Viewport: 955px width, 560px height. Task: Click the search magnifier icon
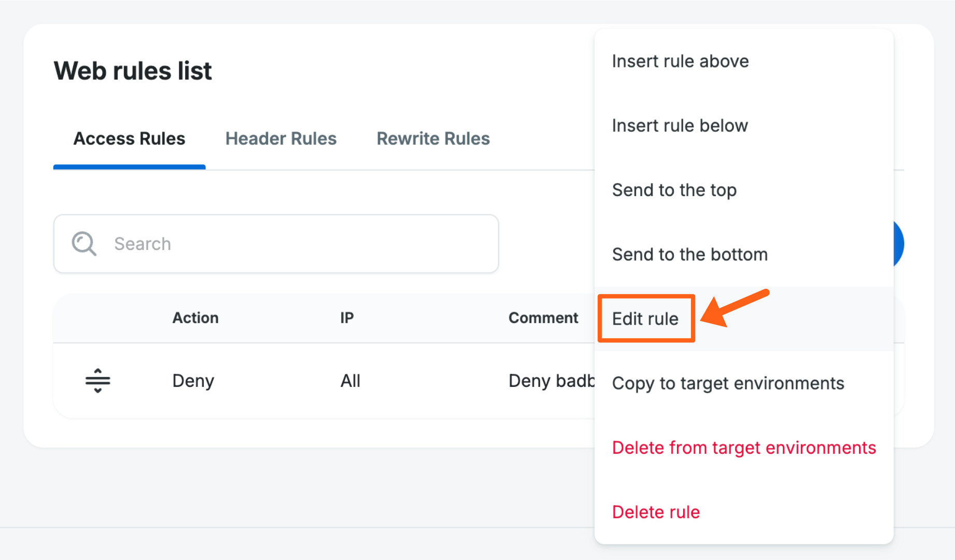coord(84,244)
